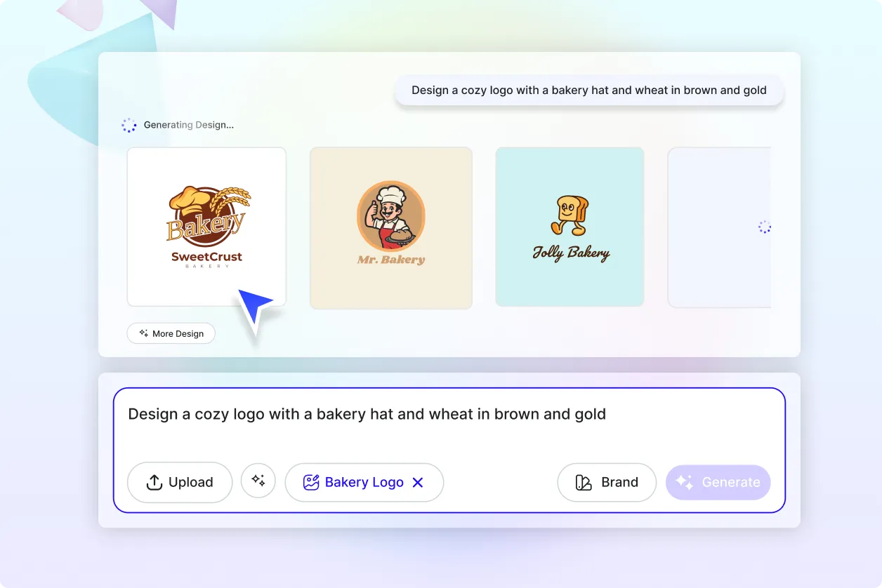The width and height of the screenshot is (882, 588).
Task: Click the upload arrow icon
Action: (154, 482)
